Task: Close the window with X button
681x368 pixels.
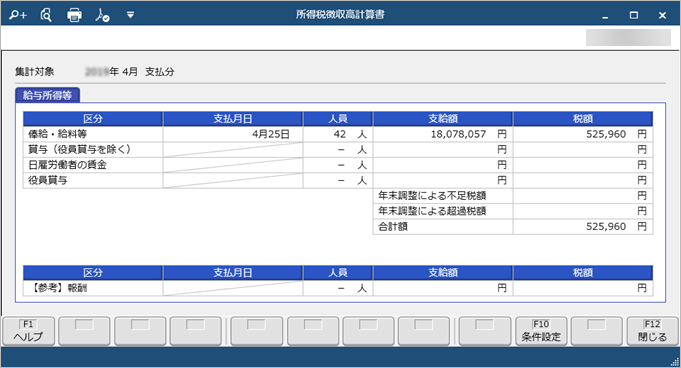Action: tap(662, 16)
